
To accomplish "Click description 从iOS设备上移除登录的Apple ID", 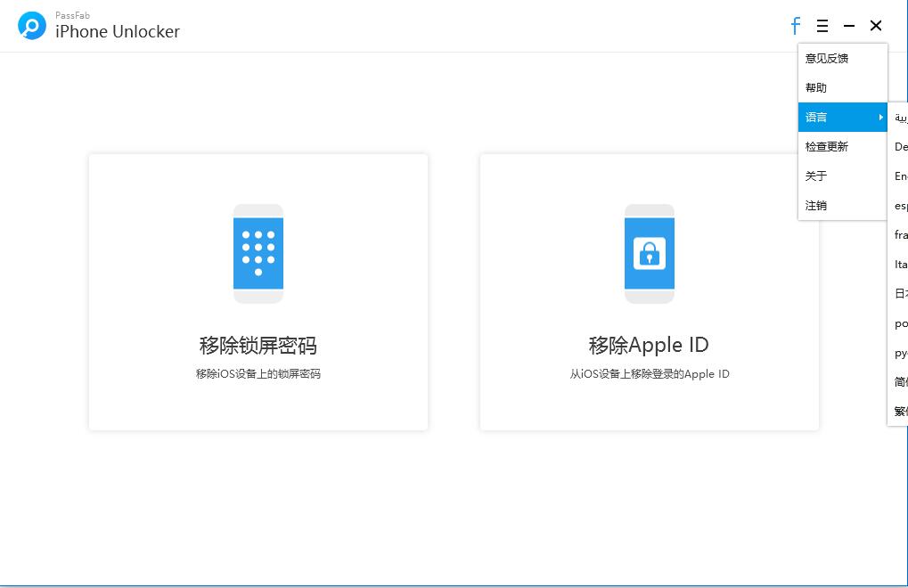I will (x=650, y=374).
